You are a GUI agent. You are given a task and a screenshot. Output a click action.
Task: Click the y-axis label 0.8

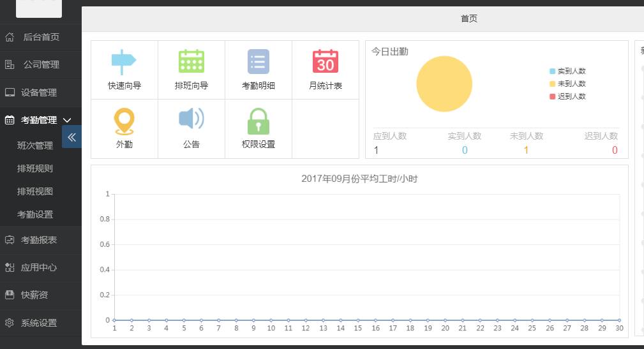(x=105, y=219)
